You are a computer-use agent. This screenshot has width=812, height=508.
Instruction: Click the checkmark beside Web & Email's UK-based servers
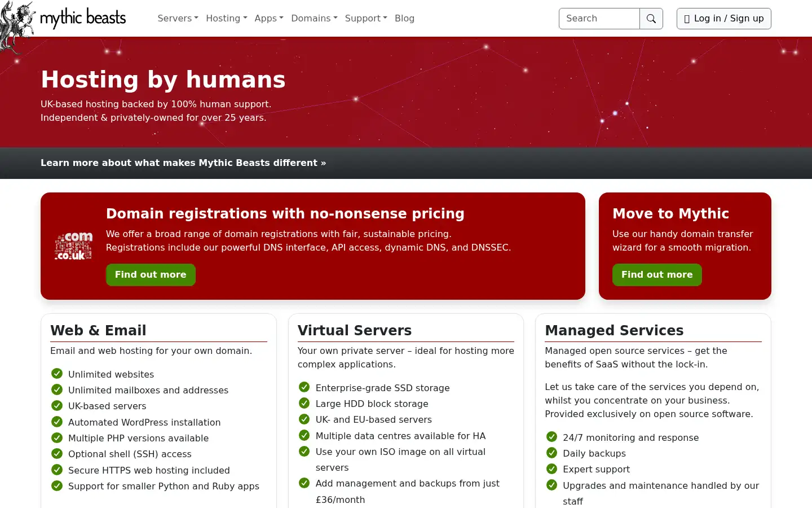point(57,405)
